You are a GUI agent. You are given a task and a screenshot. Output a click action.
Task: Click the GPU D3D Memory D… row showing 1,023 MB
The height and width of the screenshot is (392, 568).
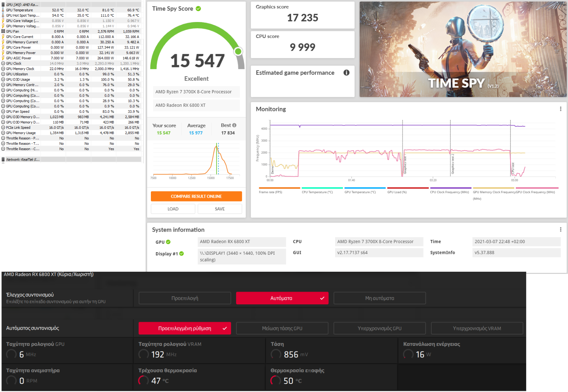(x=71, y=117)
